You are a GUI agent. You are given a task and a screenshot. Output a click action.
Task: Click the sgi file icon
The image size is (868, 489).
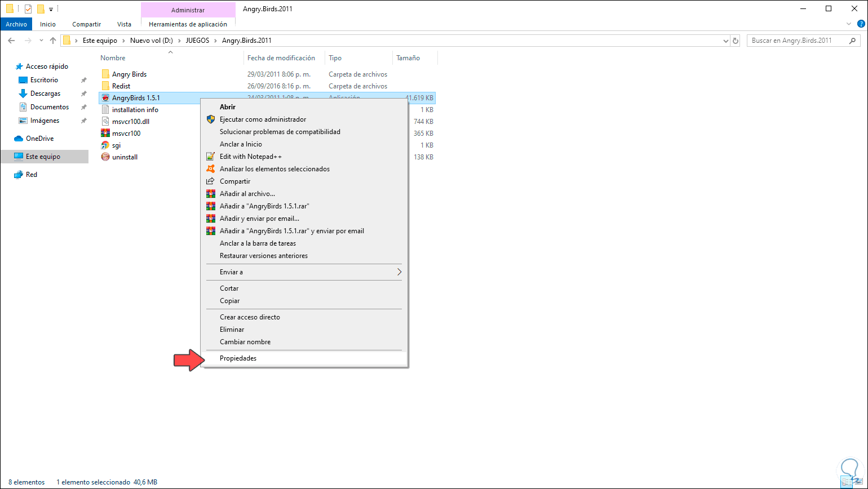click(105, 145)
